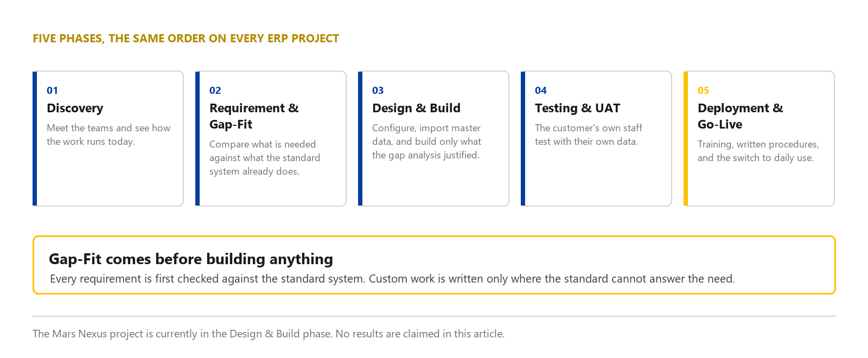Select the 01 phase number
The height and width of the screenshot is (358, 868).
pos(52,91)
